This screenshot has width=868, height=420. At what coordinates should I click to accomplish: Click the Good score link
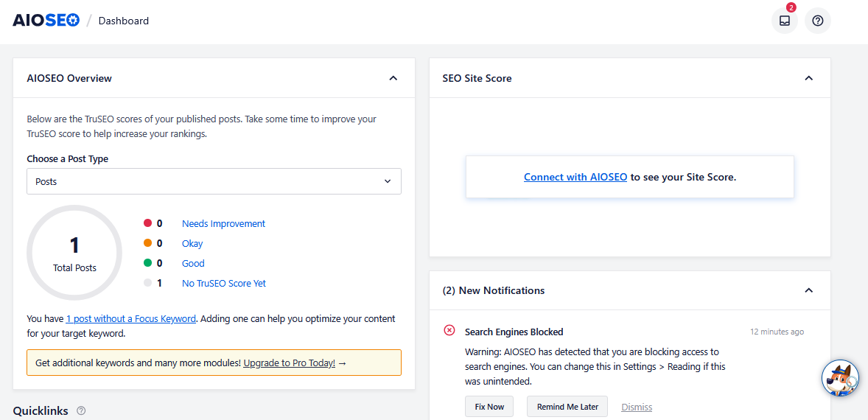click(x=193, y=263)
